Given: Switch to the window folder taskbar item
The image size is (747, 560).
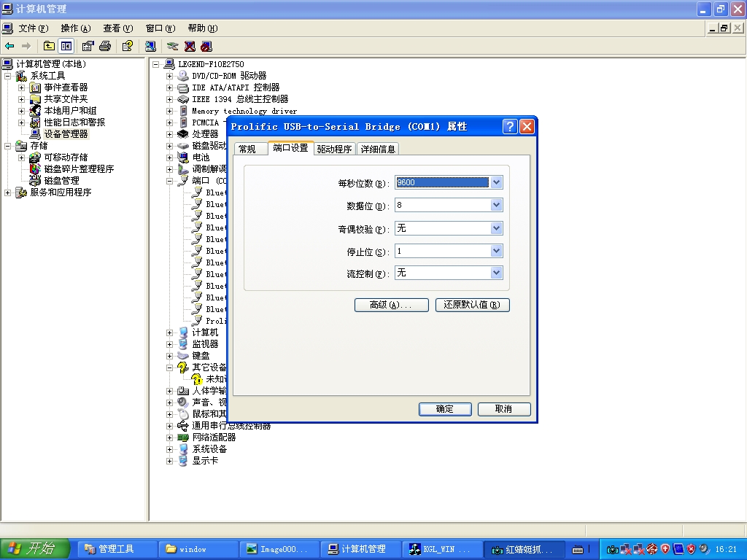Looking at the screenshot, I should [198, 549].
